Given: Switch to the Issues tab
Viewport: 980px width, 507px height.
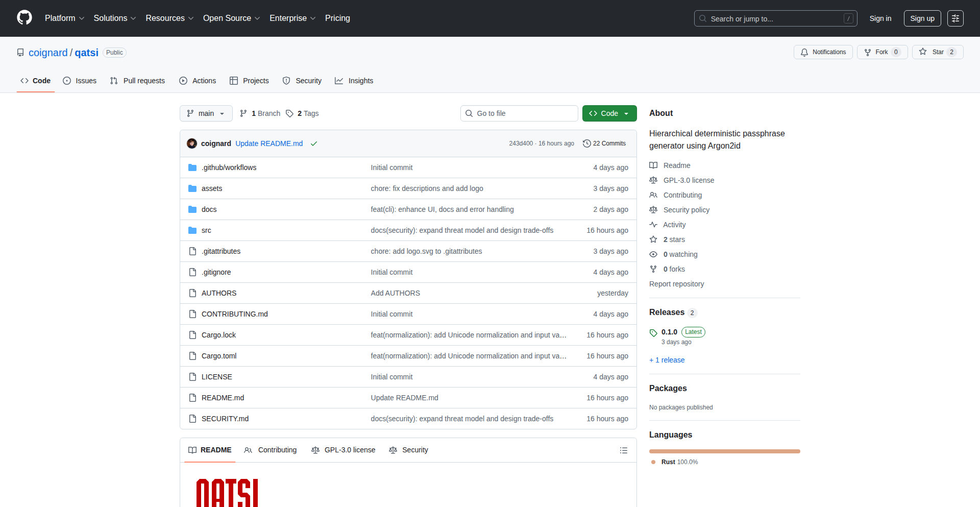Looking at the screenshot, I should pos(80,81).
